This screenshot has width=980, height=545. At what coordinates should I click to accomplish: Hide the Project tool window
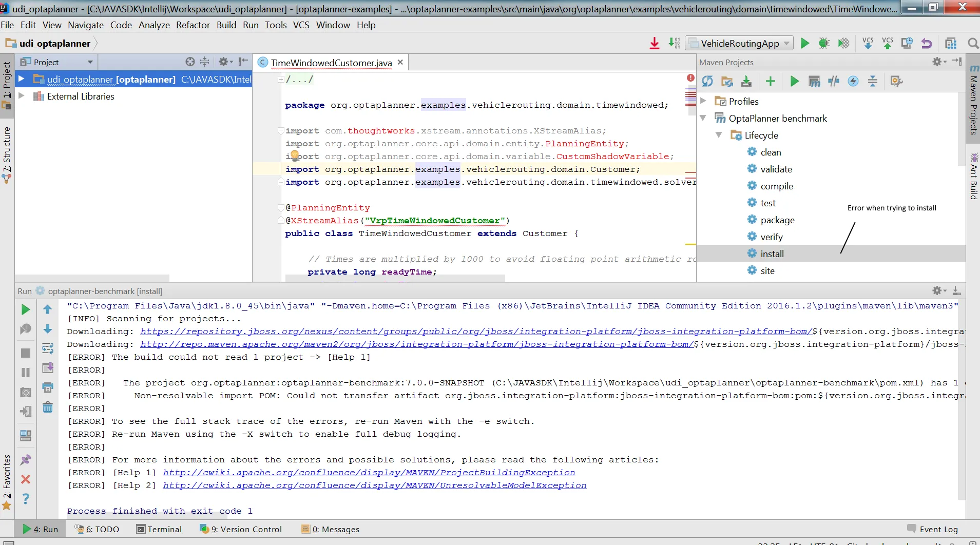[x=243, y=62]
